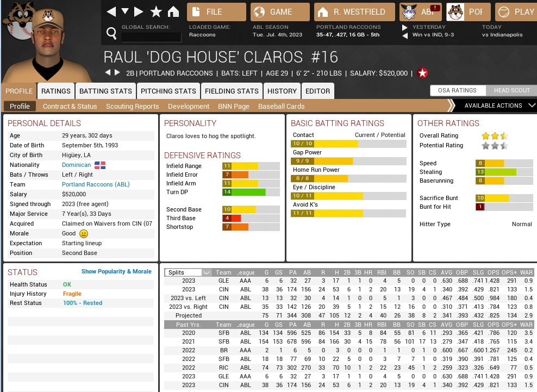The image size is (537, 392).
Task: Switch to the Batting Stats tab
Action: click(x=105, y=91)
